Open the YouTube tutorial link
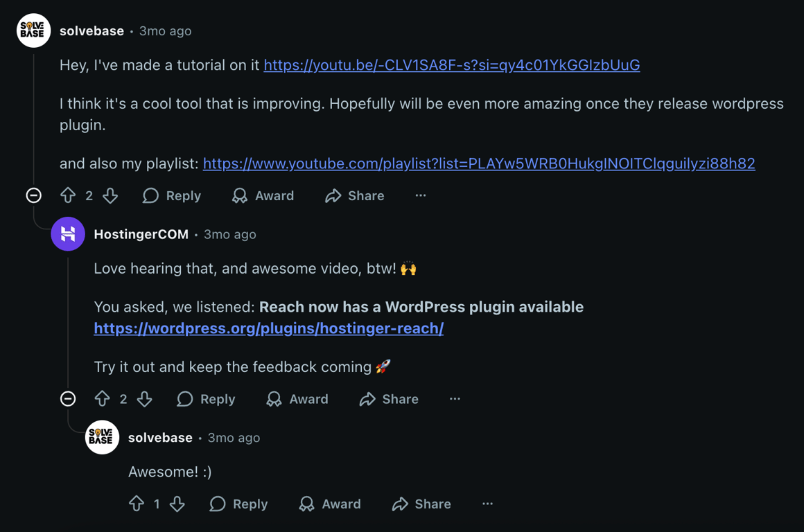 (451, 64)
